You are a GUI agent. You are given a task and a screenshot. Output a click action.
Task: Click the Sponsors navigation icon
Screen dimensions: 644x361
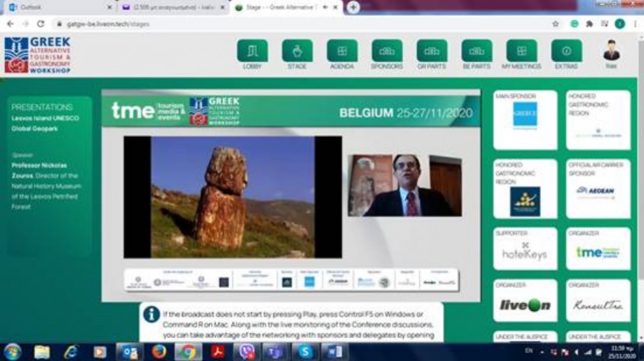[387, 51]
